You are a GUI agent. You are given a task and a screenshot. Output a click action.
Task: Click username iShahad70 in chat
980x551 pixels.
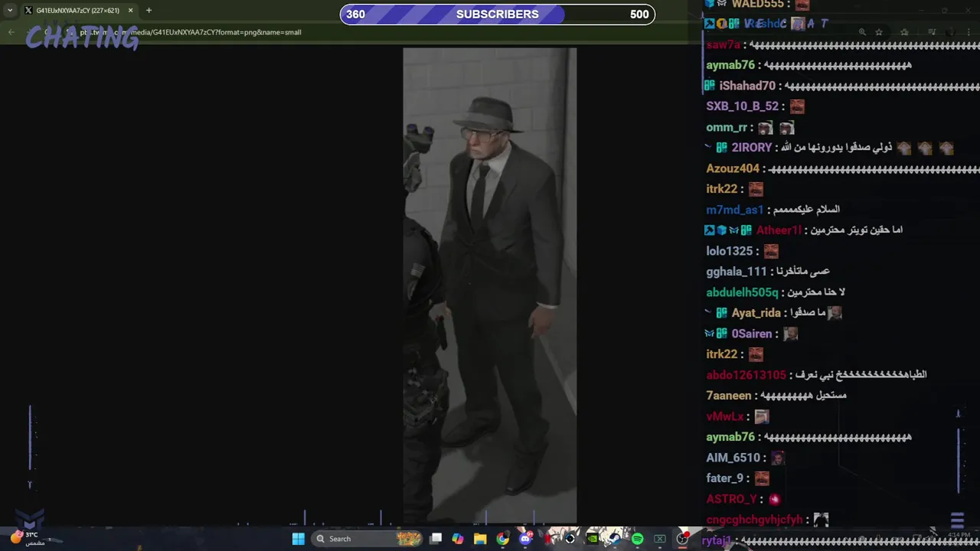click(x=747, y=86)
